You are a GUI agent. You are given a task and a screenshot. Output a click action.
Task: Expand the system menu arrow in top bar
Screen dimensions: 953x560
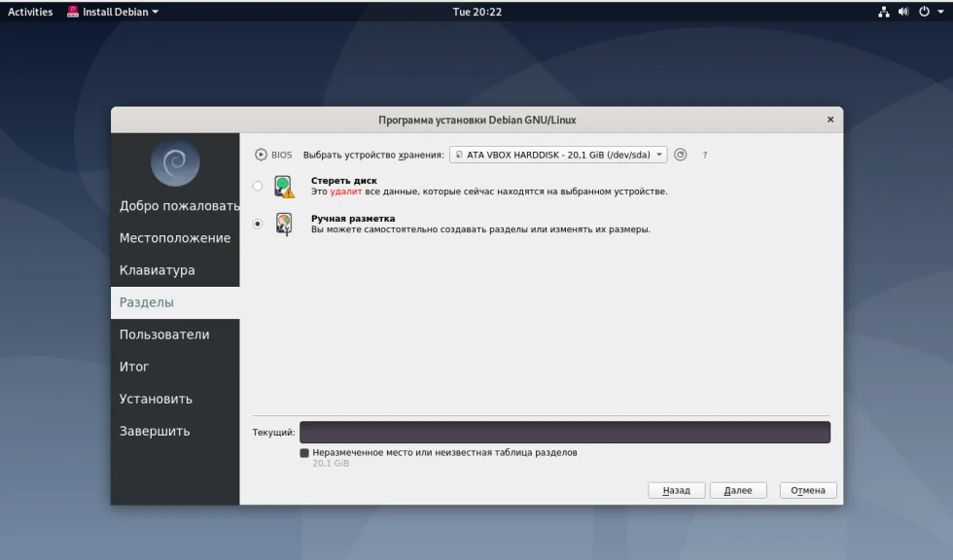[940, 12]
